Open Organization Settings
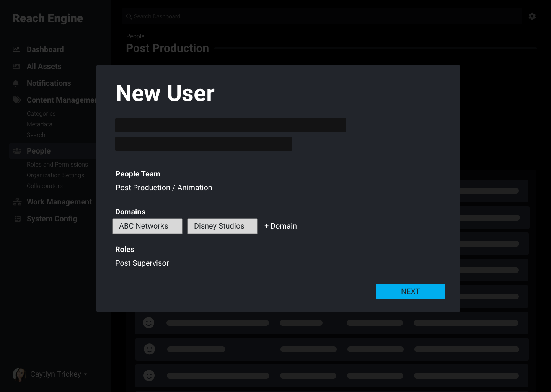Viewport: 551px width, 392px height. (55, 175)
